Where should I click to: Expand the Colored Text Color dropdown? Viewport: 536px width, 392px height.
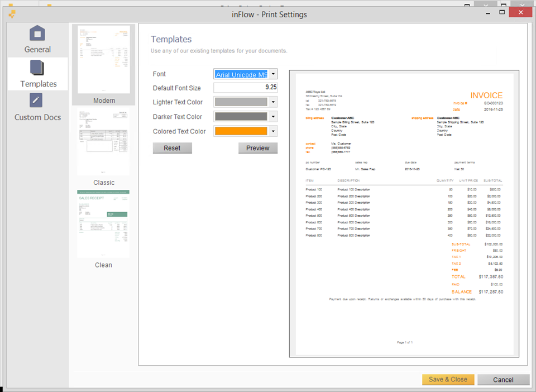[x=273, y=131]
